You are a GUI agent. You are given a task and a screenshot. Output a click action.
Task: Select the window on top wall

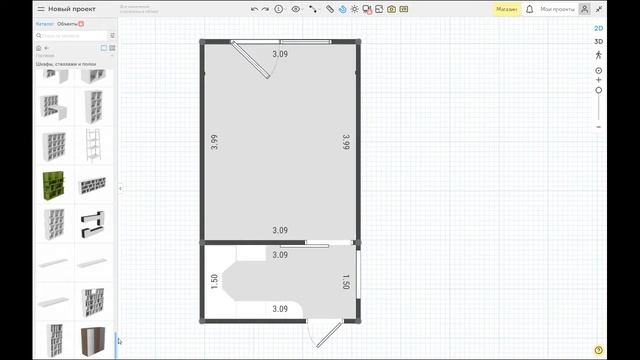[x=305, y=42]
